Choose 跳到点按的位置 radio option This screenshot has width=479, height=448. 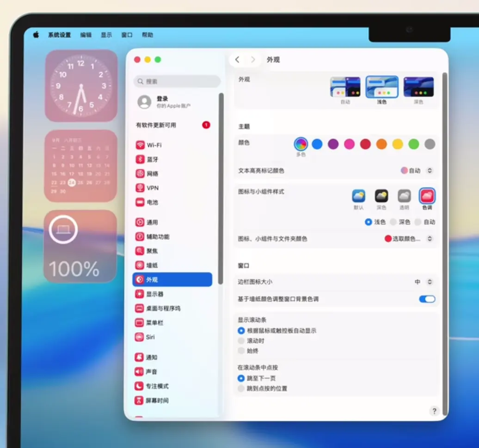click(x=241, y=388)
